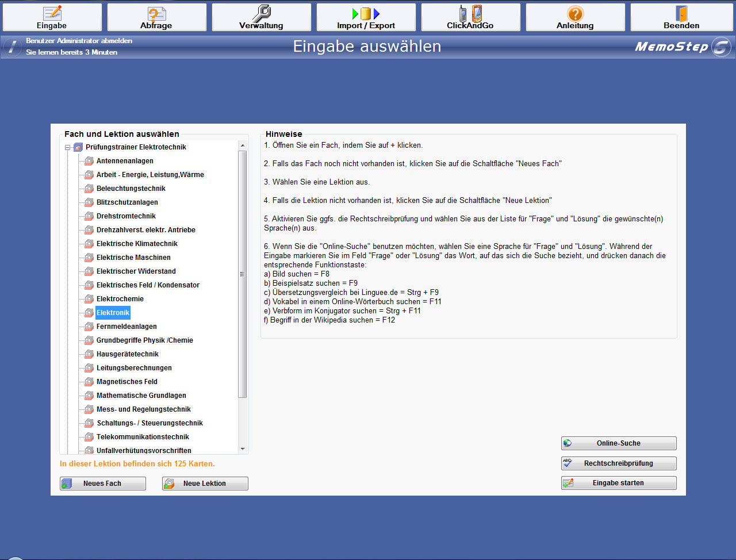The image size is (736, 560).
Task: Open Verwaltung wrench icon
Action: point(261,13)
